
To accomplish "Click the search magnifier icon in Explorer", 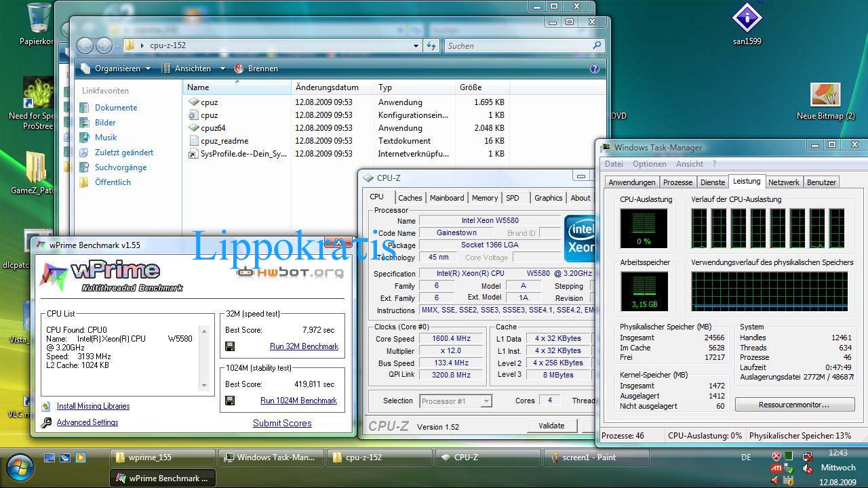I will (597, 45).
